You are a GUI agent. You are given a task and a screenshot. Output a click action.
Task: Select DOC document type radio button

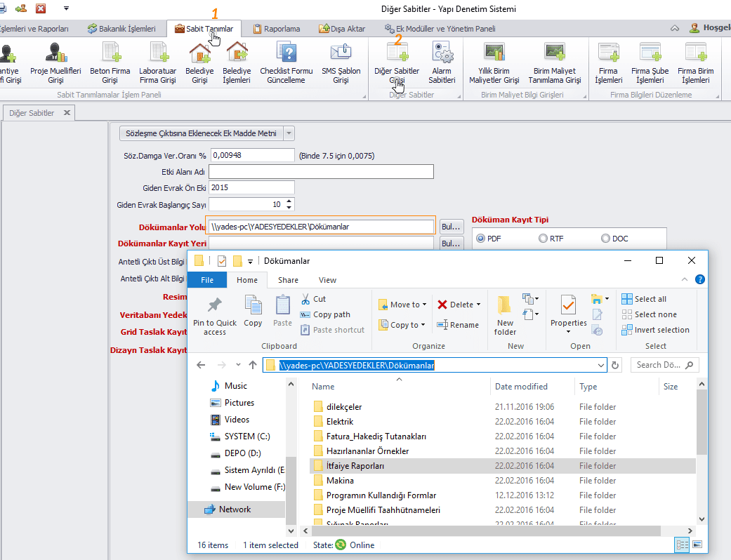(605, 239)
